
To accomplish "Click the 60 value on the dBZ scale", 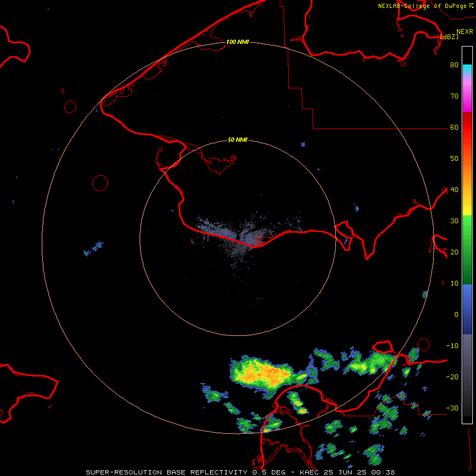I will [x=454, y=127].
